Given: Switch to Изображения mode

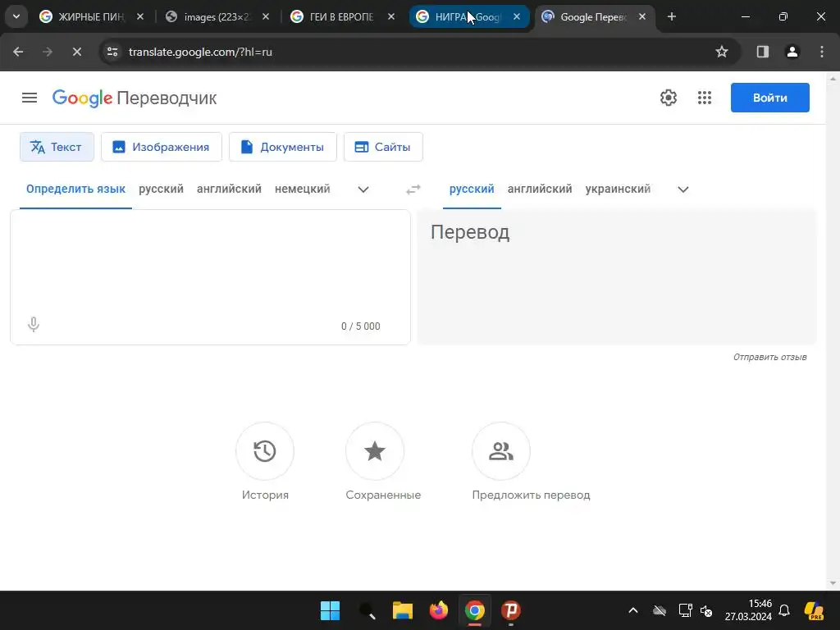Looking at the screenshot, I should 162,147.
